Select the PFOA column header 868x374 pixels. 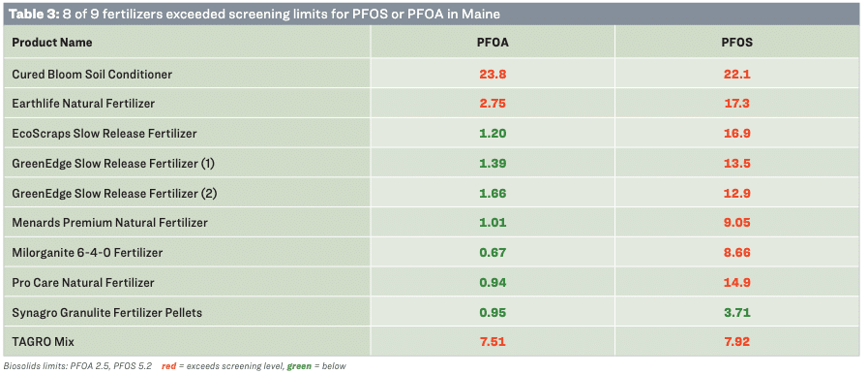[x=493, y=43]
